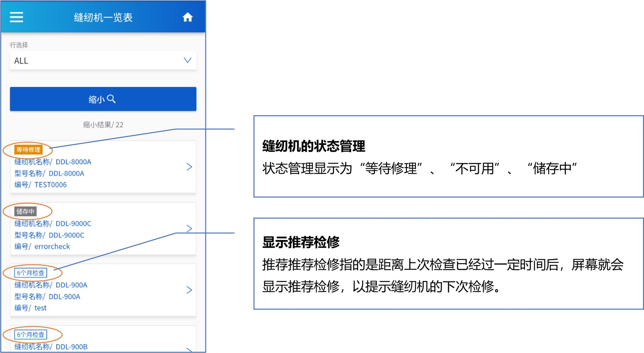Click the 储存中 status badge
The width and height of the screenshot is (644, 353).
click(x=25, y=211)
